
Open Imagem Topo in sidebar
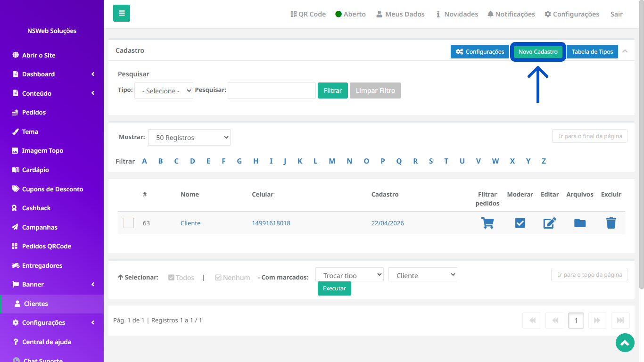[52, 150]
